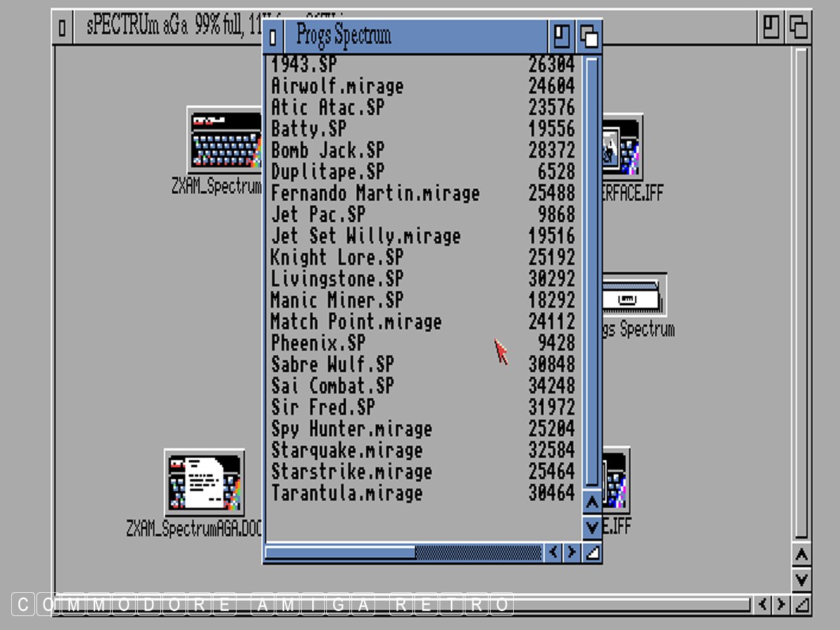
Task: Click right scroll arrow in Progs Spectrum window
Action: click(x=572, y=553)
